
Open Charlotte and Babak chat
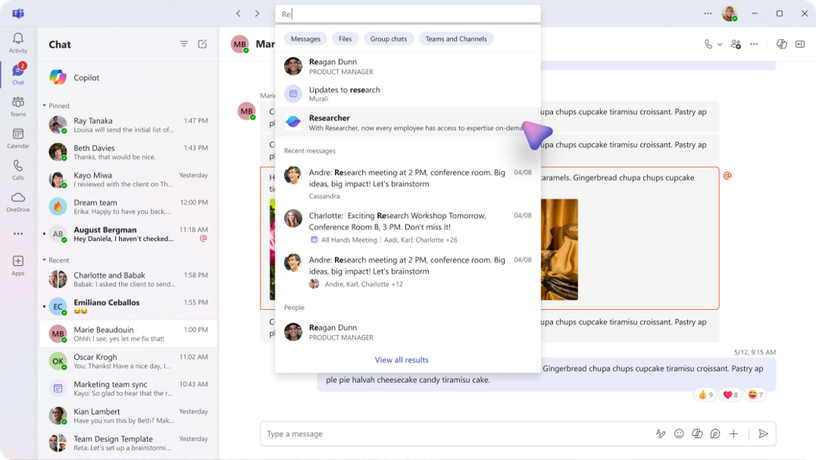[x=128, y=279]
